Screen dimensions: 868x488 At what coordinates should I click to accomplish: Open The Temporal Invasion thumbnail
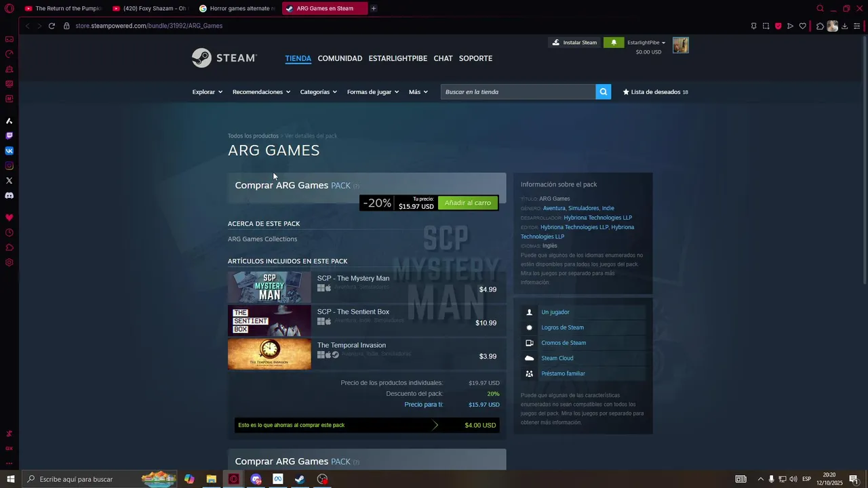point(269,354)
